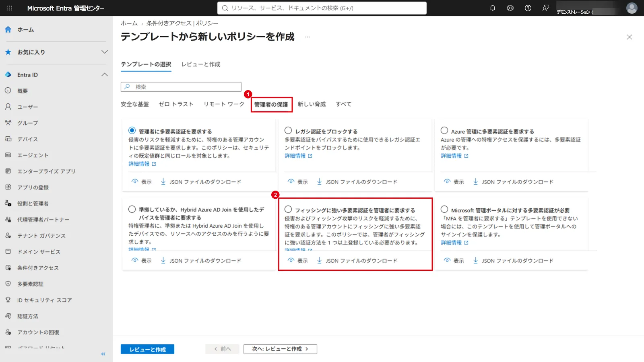The width and height of the screenshot is (644, 362).
Task: Filter templates by リモート ワーク
Action: 224,104
